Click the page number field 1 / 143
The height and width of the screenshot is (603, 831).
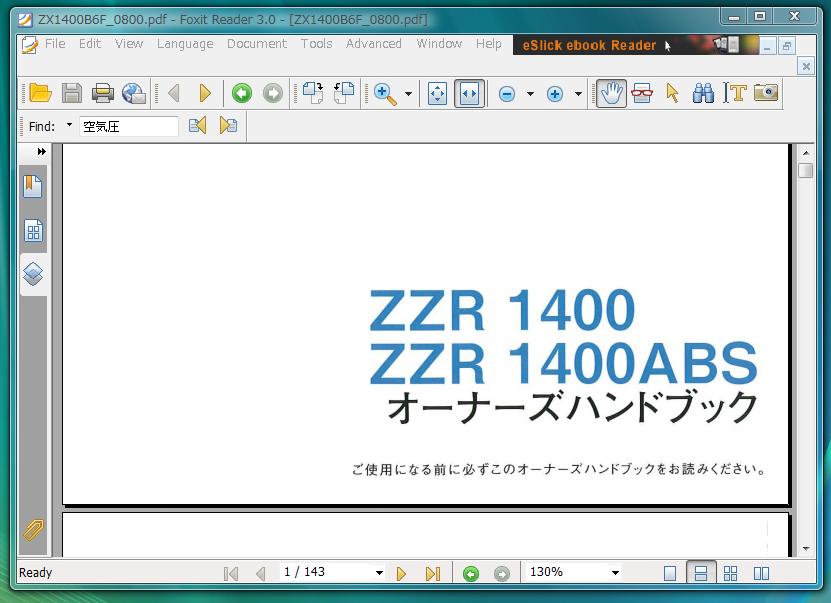(x=326, y=572)
